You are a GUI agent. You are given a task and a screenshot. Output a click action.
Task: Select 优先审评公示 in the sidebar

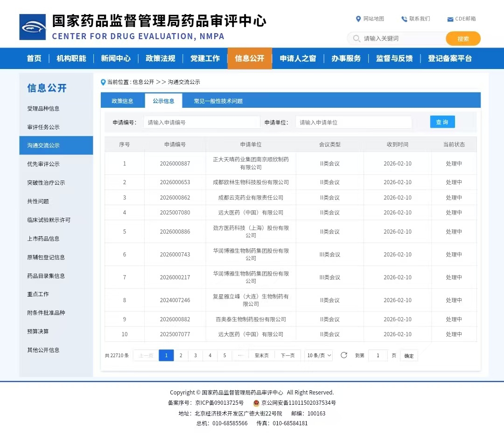point(43,164)
